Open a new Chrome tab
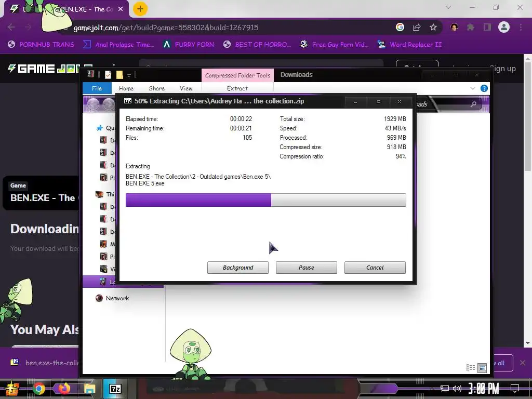The height and width of the screenshot is (399, 532). tap(140, 9)
